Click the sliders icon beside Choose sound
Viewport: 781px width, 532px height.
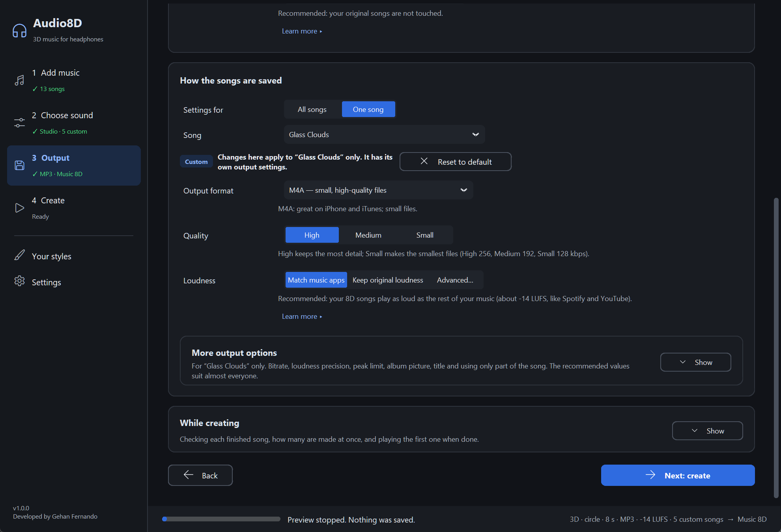pos(19,123)
